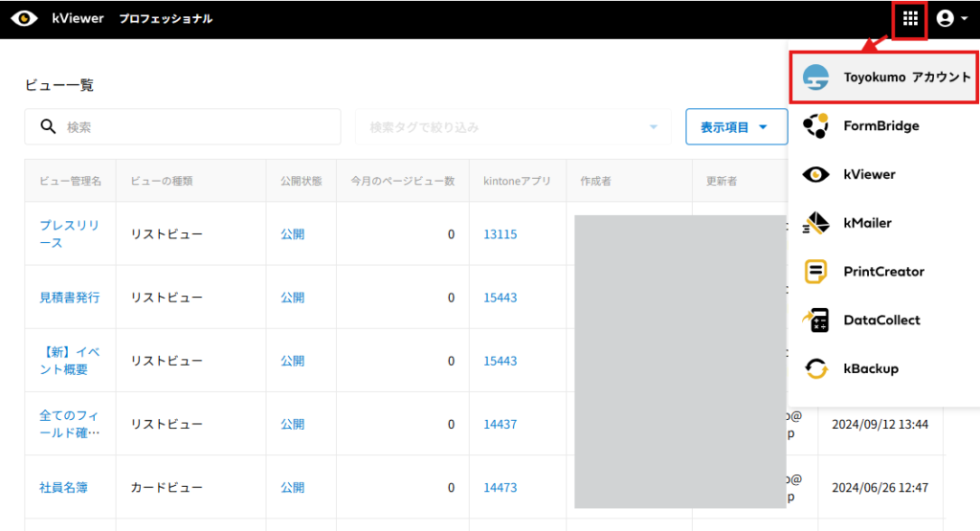The width and height of the screenshot is (980, 531).
Task: Click the kBackup circular arrows icon
Action: tap(815, 368)
